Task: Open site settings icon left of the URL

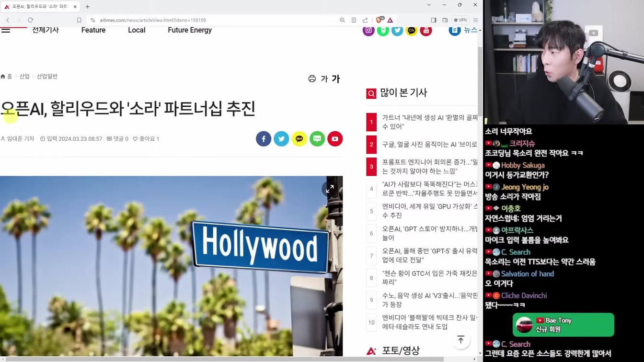Action: [x=93, y=20]
